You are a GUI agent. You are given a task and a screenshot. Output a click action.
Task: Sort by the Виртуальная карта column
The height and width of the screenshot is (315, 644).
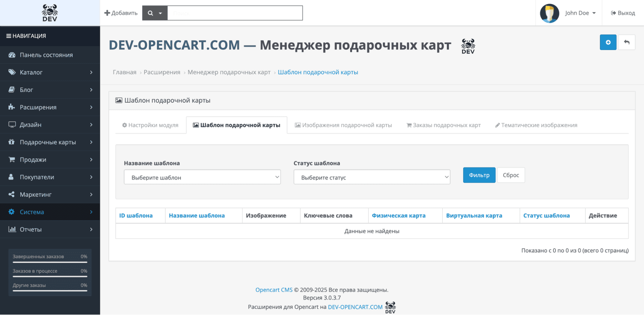click(x=474, y=216)
